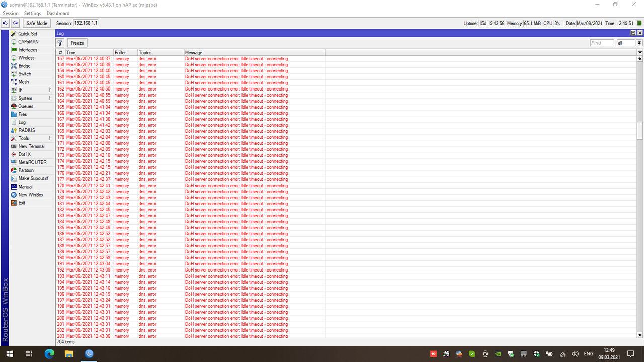Click the Uptime value 15d 19:43:56
The height and width of the screenshot is (362, 644).
coord(492,23)
